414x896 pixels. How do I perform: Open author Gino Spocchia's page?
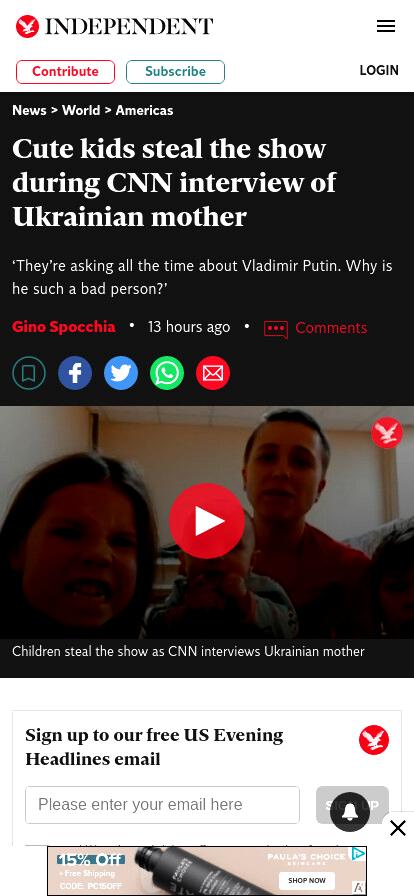[x=63, y=327]
